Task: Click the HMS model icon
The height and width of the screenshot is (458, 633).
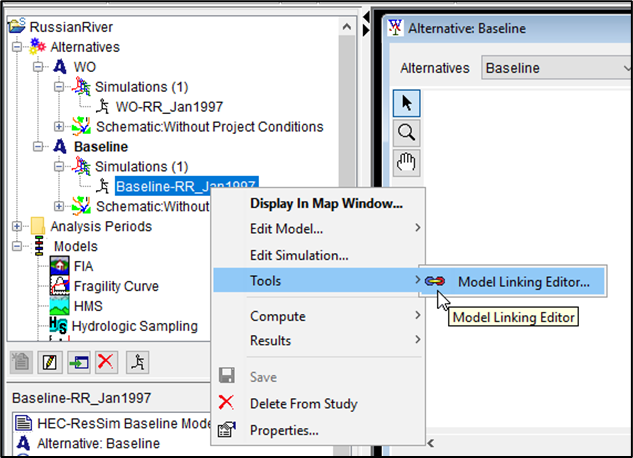Action: pos(59,306)
